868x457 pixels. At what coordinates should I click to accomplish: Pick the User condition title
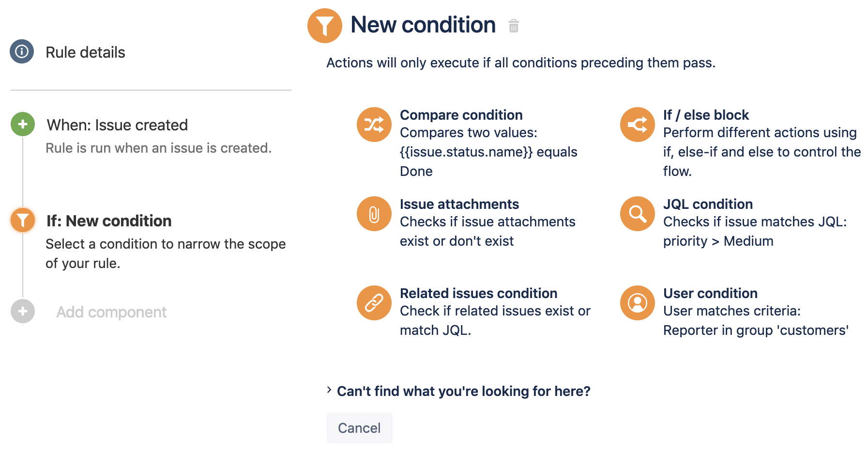pyautogui.click(x=710, y=293)
